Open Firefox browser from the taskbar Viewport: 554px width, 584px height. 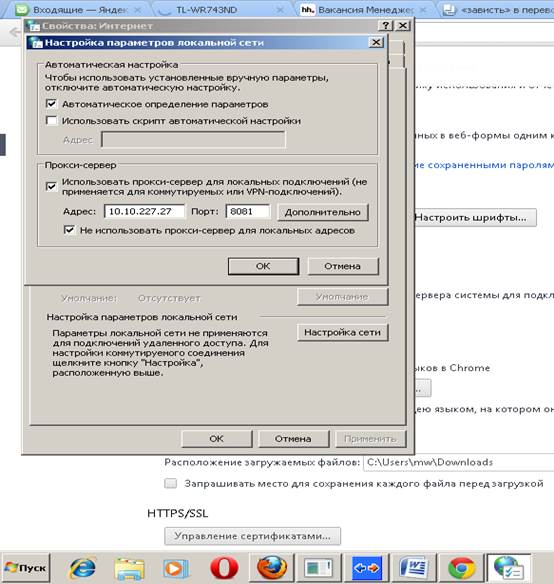coord(272,568)
